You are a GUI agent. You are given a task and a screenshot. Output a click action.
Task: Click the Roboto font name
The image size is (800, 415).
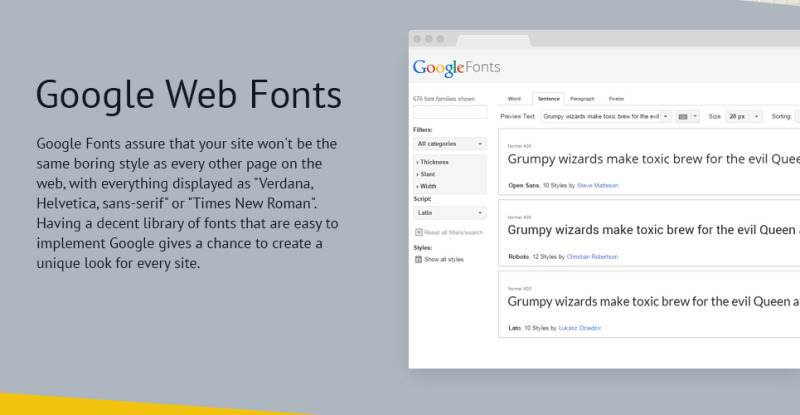coord(518,257)
